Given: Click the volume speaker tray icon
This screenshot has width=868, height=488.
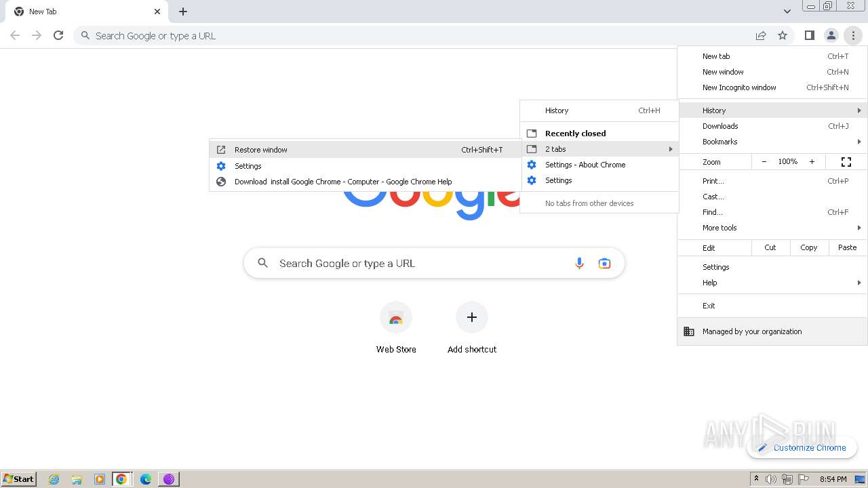Looking at the screenshot, I should pyautogui.click(x=771, y=479).
